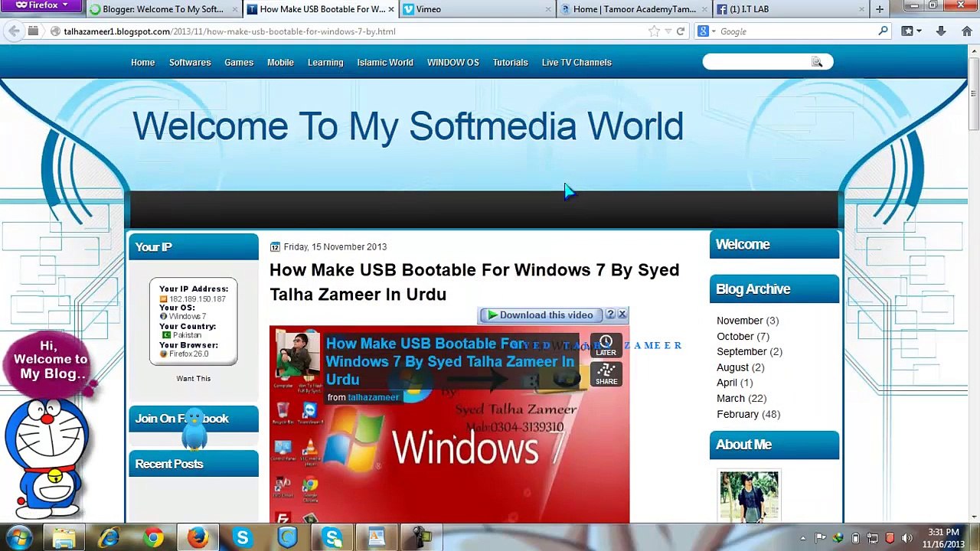Open the Firefox application menu button
The height and width of the screenshot is (551, 980).
pyautogui.click(x=42, y=5)
